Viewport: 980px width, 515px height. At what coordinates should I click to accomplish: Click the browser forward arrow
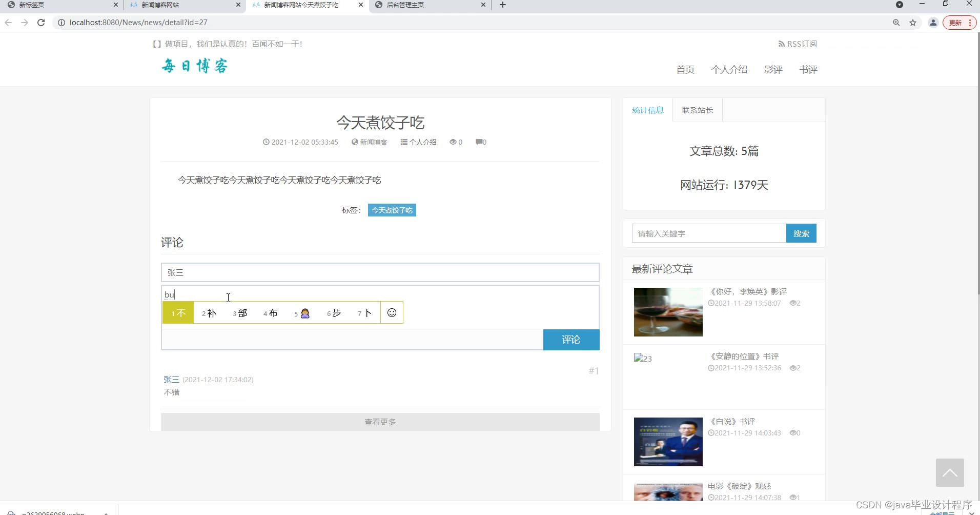pos(25,23)
